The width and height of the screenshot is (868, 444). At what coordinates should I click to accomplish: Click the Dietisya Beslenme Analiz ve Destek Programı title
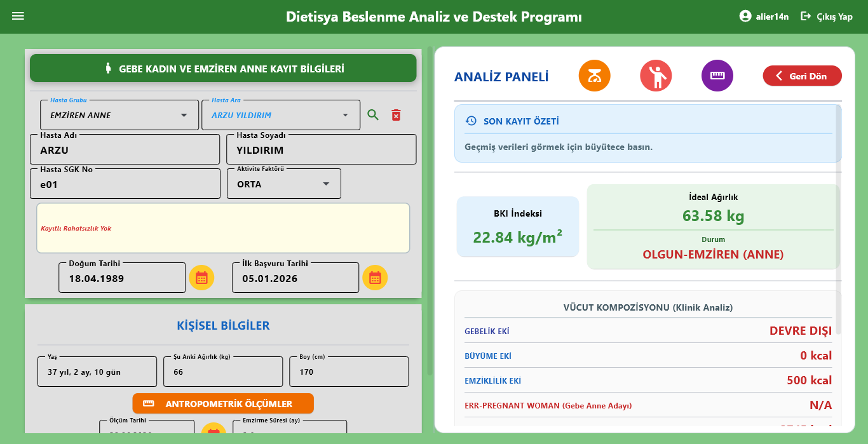pos(434,17)
